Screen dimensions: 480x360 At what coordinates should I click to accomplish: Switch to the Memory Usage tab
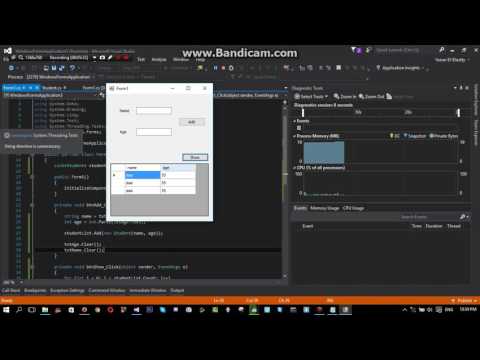pos(324,208)
